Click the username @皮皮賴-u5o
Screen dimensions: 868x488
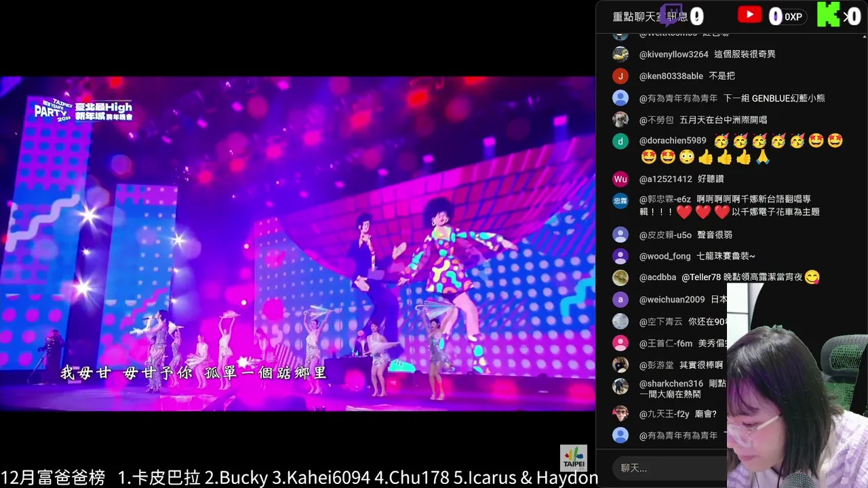(665, 235)
